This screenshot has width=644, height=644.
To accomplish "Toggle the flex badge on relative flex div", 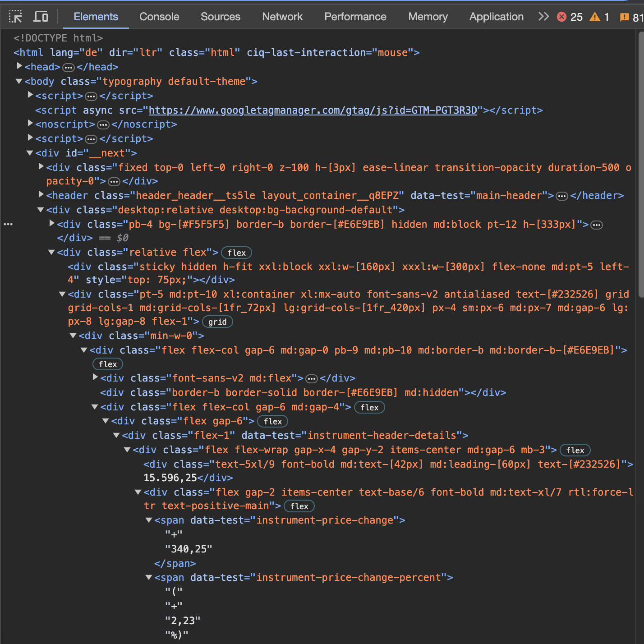I will tap(236, 253).
